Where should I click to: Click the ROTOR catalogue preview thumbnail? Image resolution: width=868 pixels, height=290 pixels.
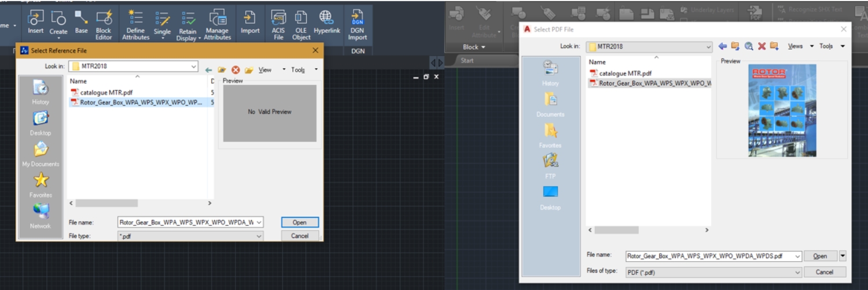(782, 110)
